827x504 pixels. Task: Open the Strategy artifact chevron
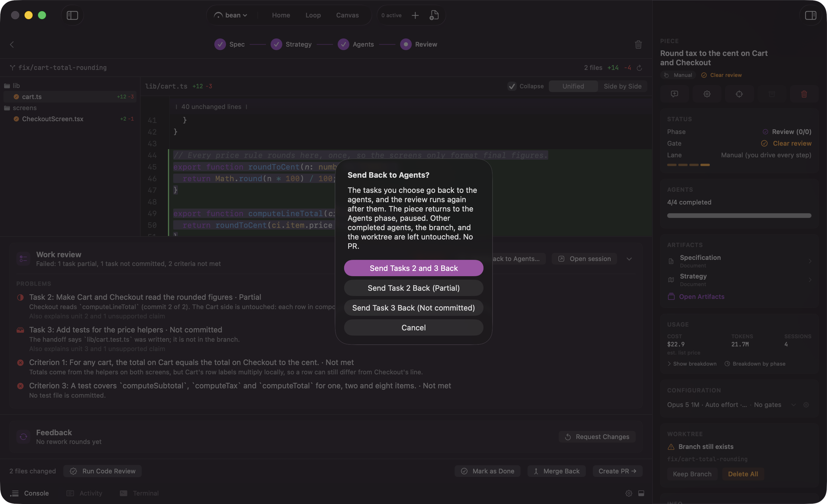click(x=810, y=280)
